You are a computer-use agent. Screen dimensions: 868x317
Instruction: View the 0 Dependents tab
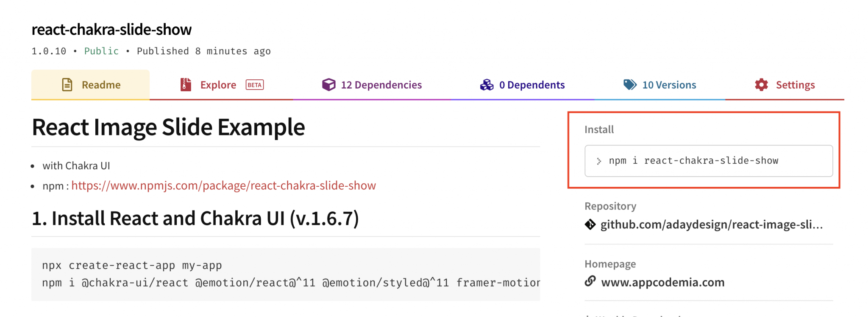pos(532,84)
